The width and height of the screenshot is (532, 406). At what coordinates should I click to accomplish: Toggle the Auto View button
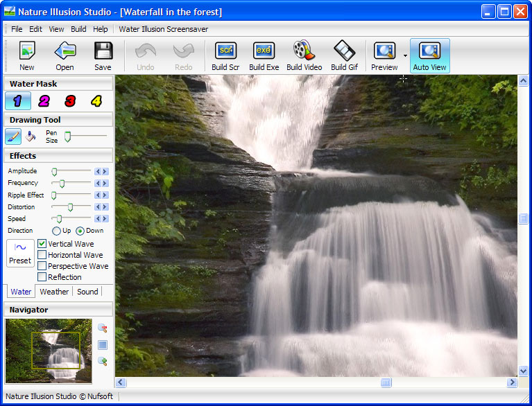[x=430, y=55]
